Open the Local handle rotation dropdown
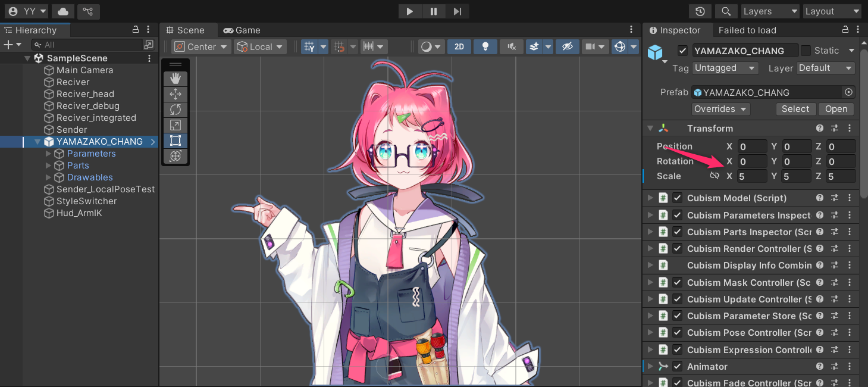Screen dimensions: 868x387 click(x=260, y=46)
